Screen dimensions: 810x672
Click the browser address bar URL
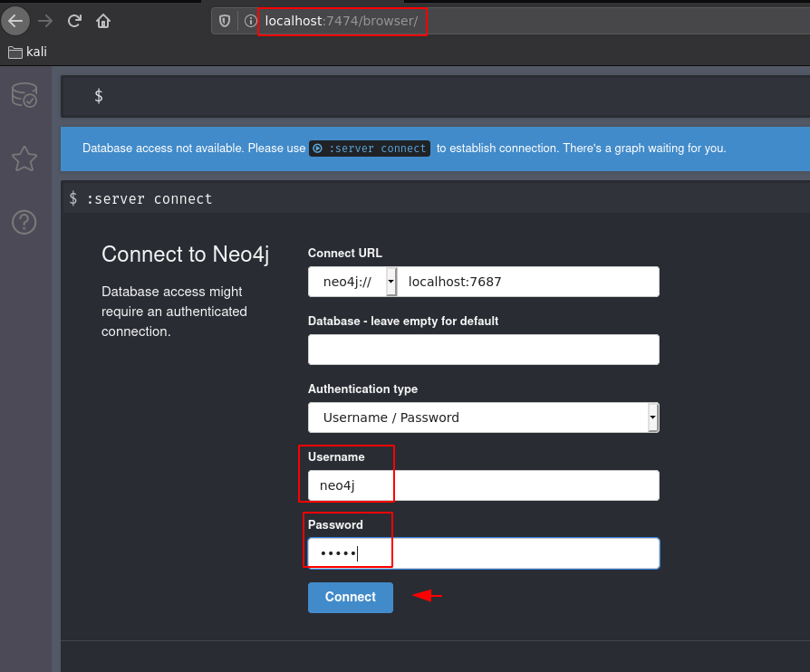coord(341,21)
